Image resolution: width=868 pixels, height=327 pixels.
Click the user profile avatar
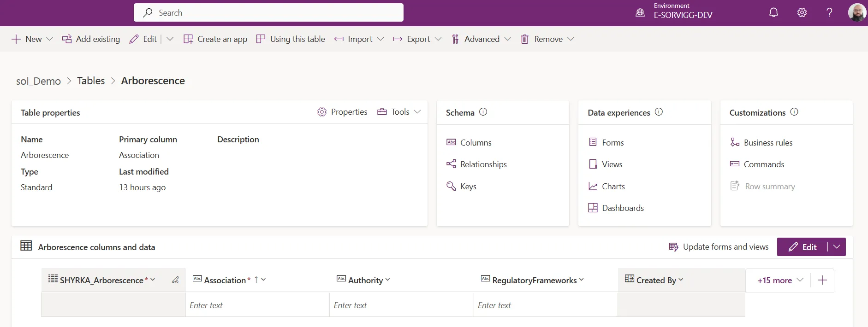857,12
